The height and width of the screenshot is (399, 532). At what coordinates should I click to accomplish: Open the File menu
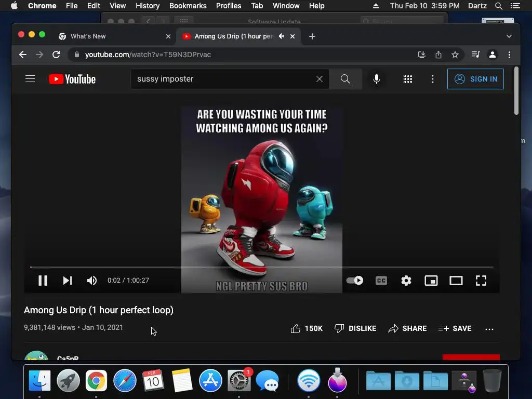point(72,6)
